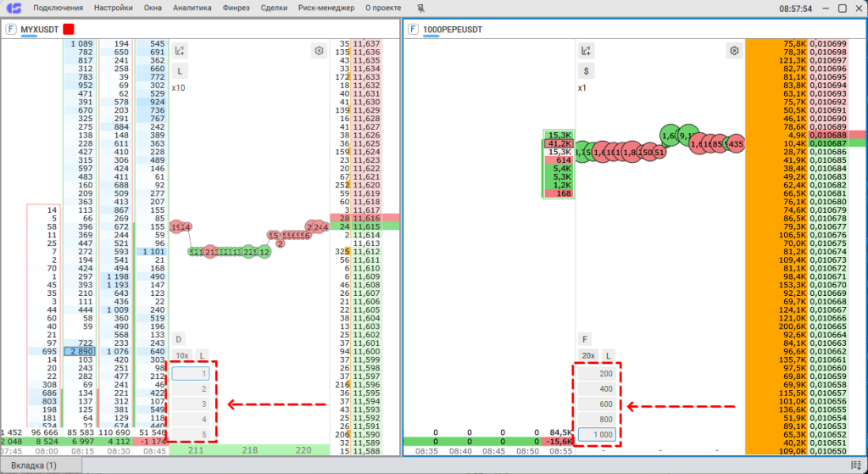Click the chart tool icon in the 1000PEPEUSDT panel
The image size is (868, 474).
pyautogui.click(x=585, y=51)
